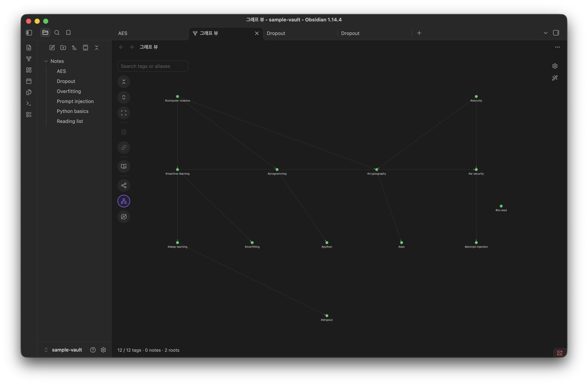Open the more options ellipsis menu

(557, 47)
